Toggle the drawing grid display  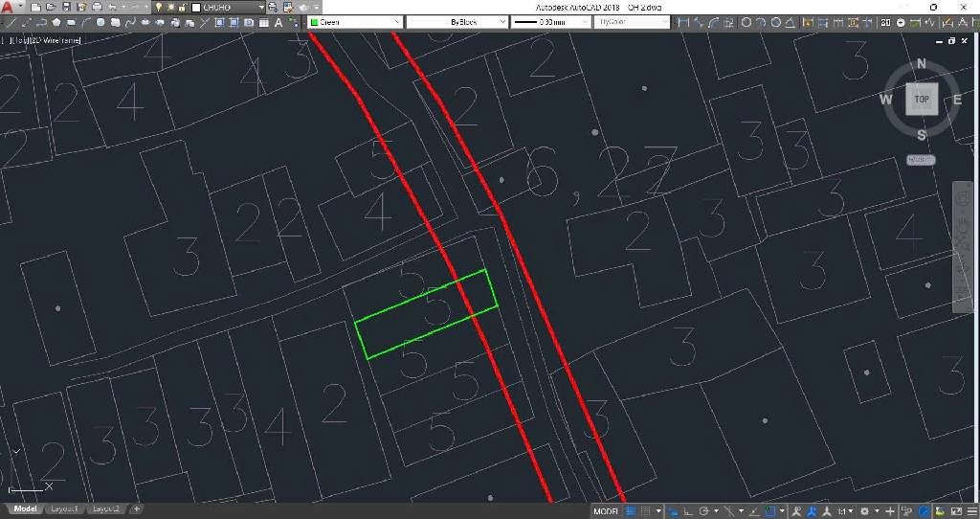(631, 511)
